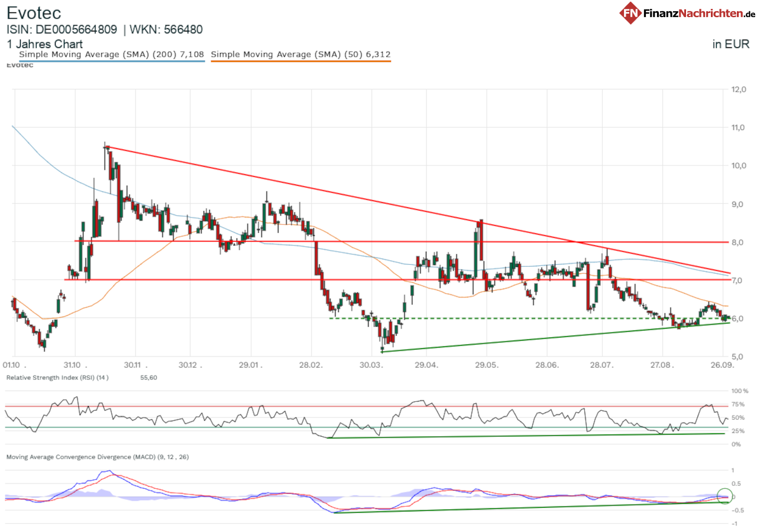
Task: Click the MACD -1 scale label
Action: tap(734, 524)
